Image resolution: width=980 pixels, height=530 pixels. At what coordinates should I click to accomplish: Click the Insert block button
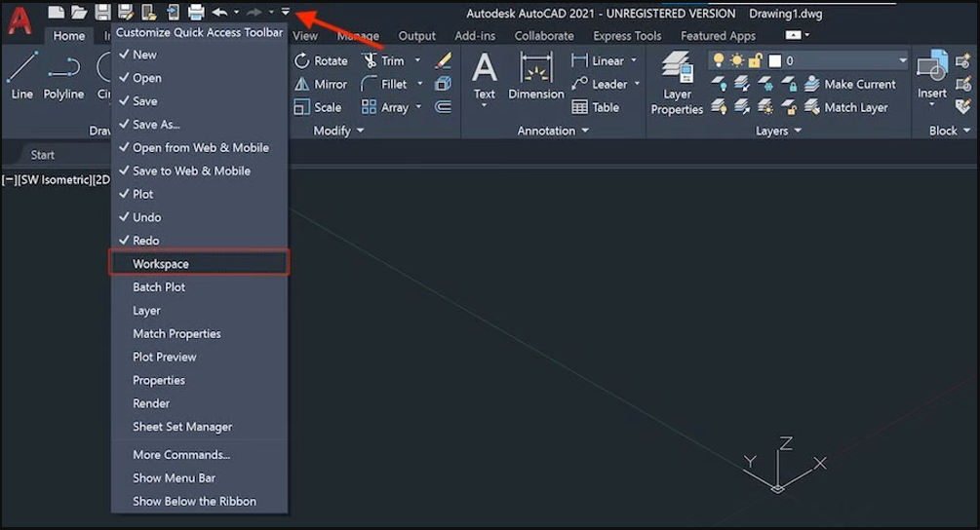932,76
